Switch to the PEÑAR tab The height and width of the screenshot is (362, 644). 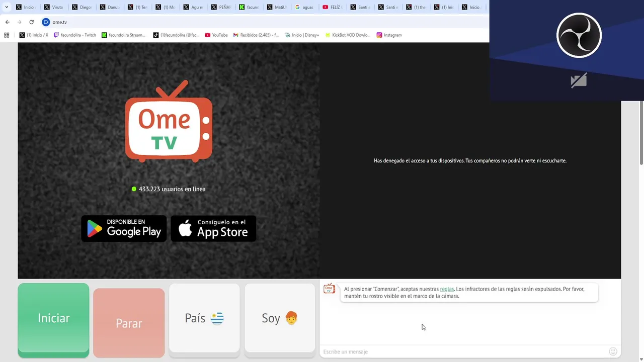click(221, 7)
